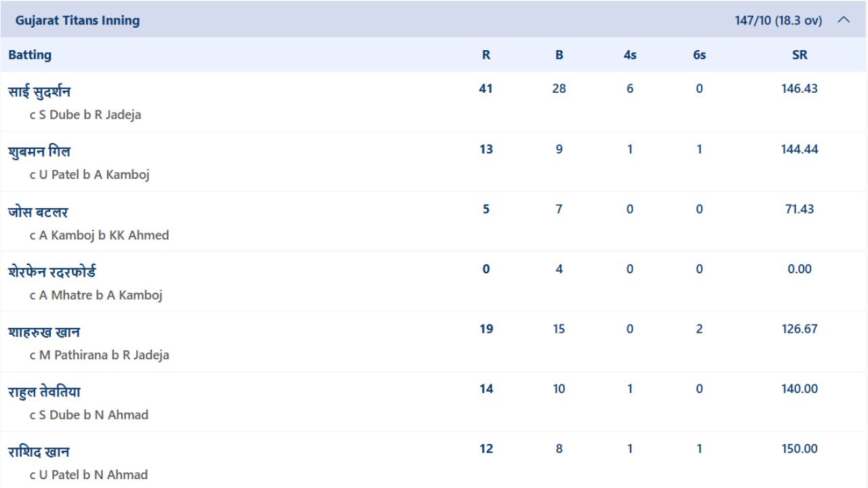Open साई सुदर्शन player name link
The width and height of the screenshot is (868, 488).
[x=39, y=91]
